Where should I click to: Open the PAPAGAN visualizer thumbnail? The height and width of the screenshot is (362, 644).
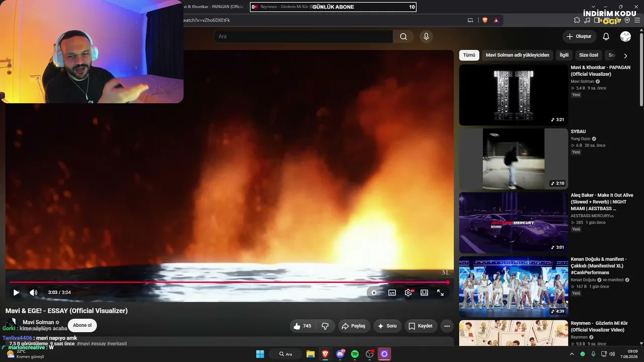click(x=514, y=95)
